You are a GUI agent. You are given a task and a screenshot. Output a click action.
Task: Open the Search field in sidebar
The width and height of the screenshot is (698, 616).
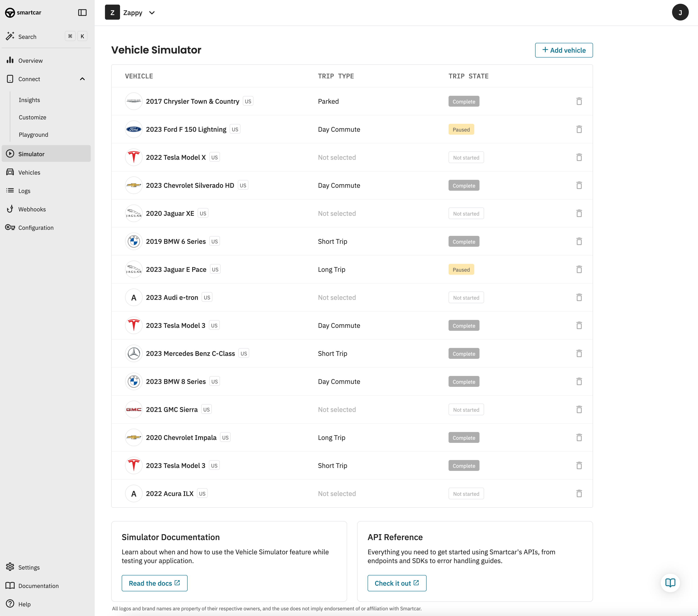click(x=46, y=37)
